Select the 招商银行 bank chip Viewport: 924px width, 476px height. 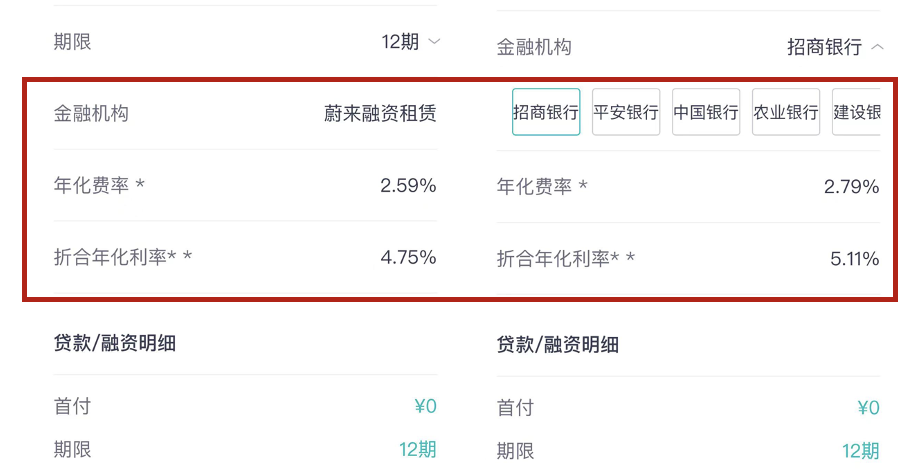click(546, 112)
